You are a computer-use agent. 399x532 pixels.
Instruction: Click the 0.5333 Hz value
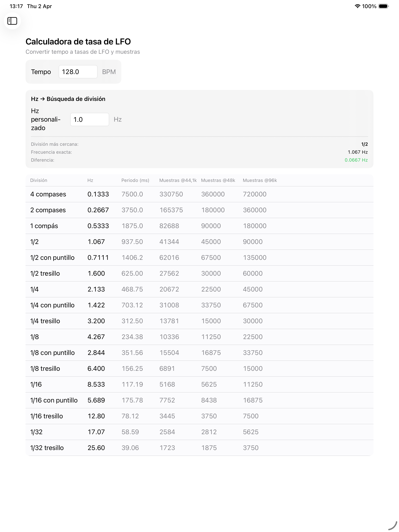[98, 226]
